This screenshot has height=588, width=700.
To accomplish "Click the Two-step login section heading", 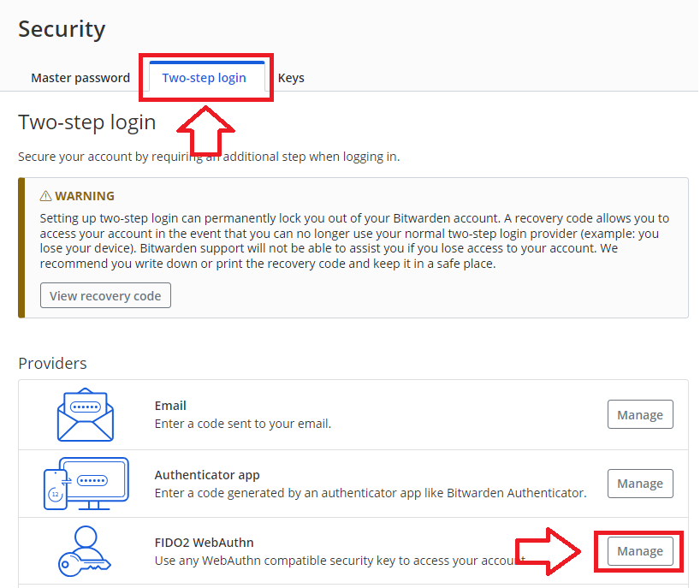I will pos(87,122).
